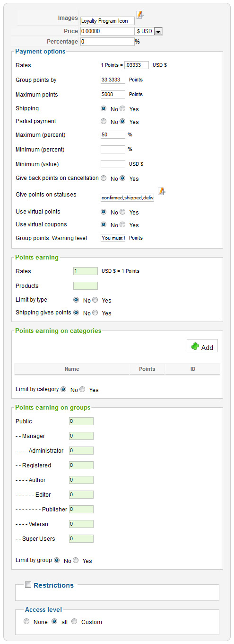
Task: Select No for Partial payment
Action: [x=104, y=122]
